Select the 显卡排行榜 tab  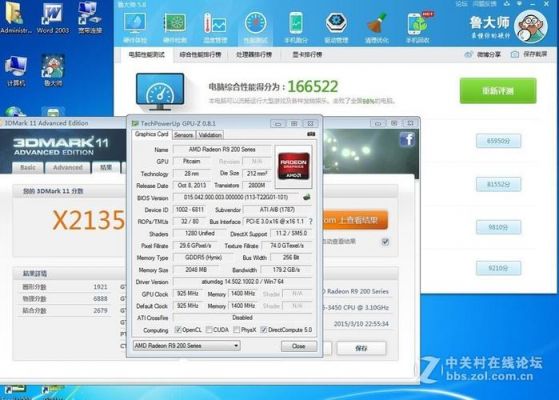[307, 55]
